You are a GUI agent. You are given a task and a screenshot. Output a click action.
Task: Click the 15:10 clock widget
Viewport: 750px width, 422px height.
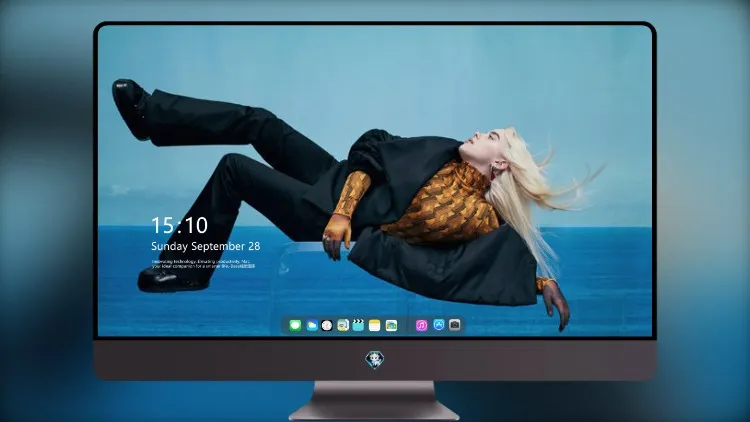point(179,225)
